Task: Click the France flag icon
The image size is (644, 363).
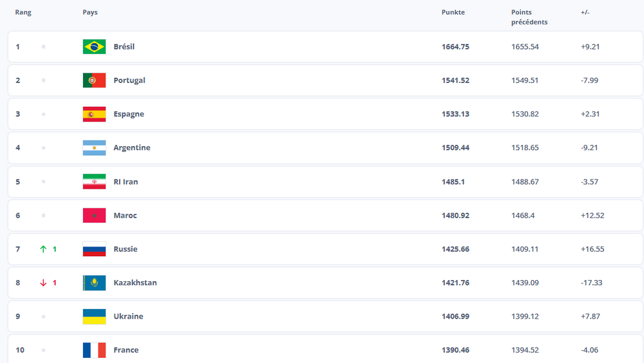Action: 94,350
